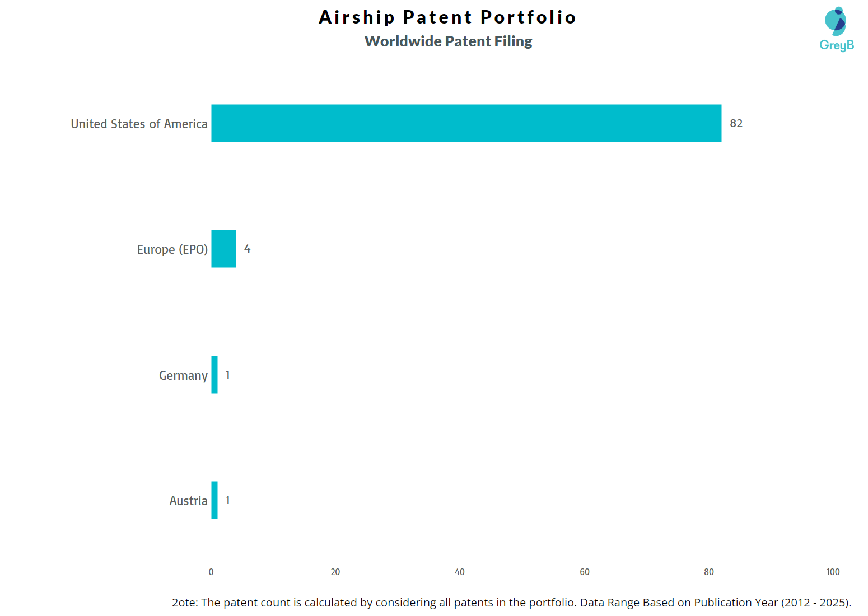Viewport: 868px width, 616px height.
Task: Select the Germany axis label
Action: click(183, 375)
